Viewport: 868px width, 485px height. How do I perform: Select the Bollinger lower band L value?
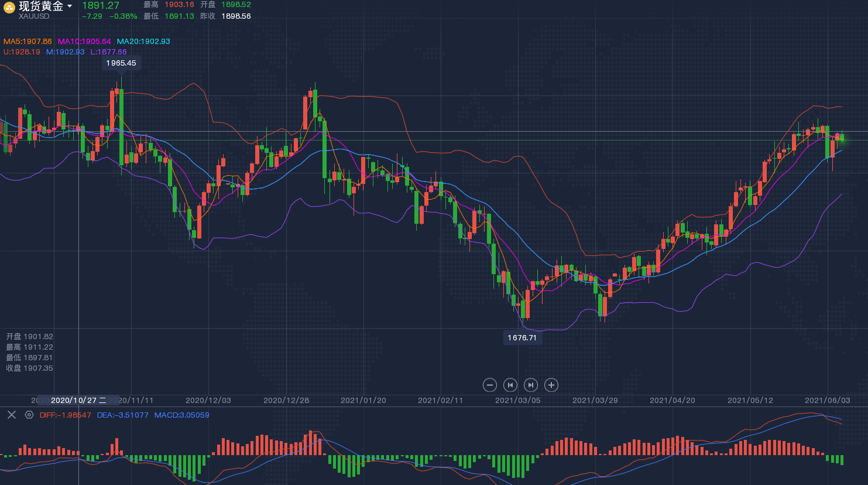click(x=108, y=52)
